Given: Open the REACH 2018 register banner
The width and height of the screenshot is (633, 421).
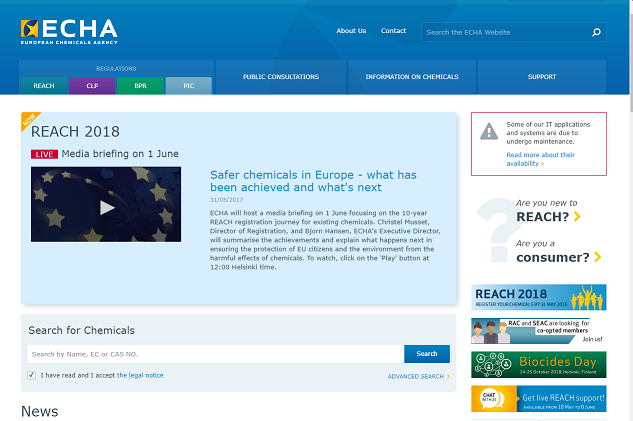Looking at the screenshot, I should 539,297.
